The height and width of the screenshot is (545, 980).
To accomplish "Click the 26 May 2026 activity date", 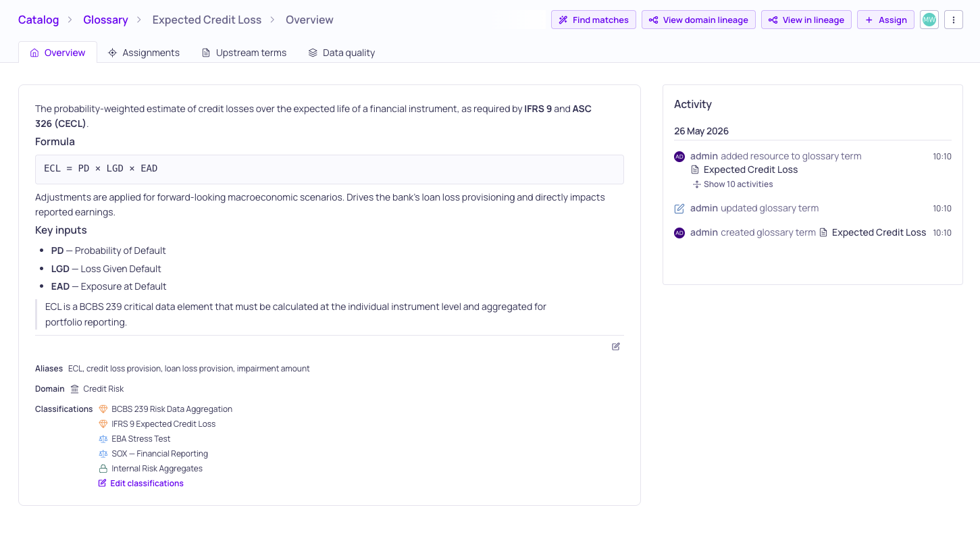I will pos(701,131).
